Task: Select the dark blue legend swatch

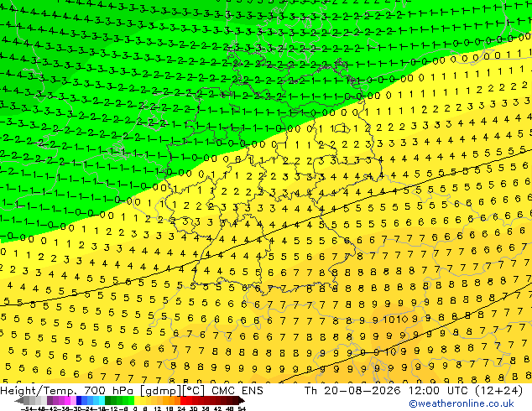Action: coord(79,400)
